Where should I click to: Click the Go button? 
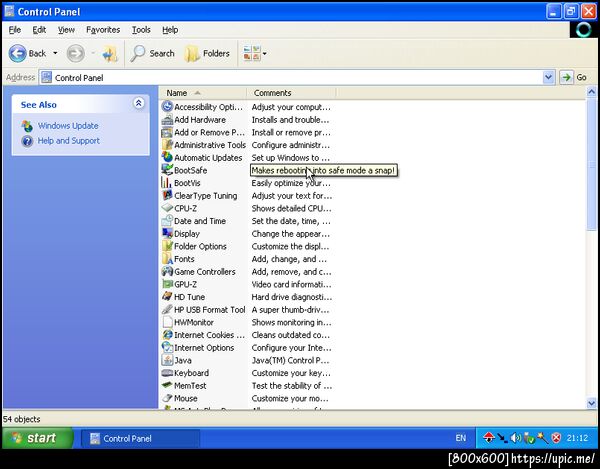click(574, 77)
